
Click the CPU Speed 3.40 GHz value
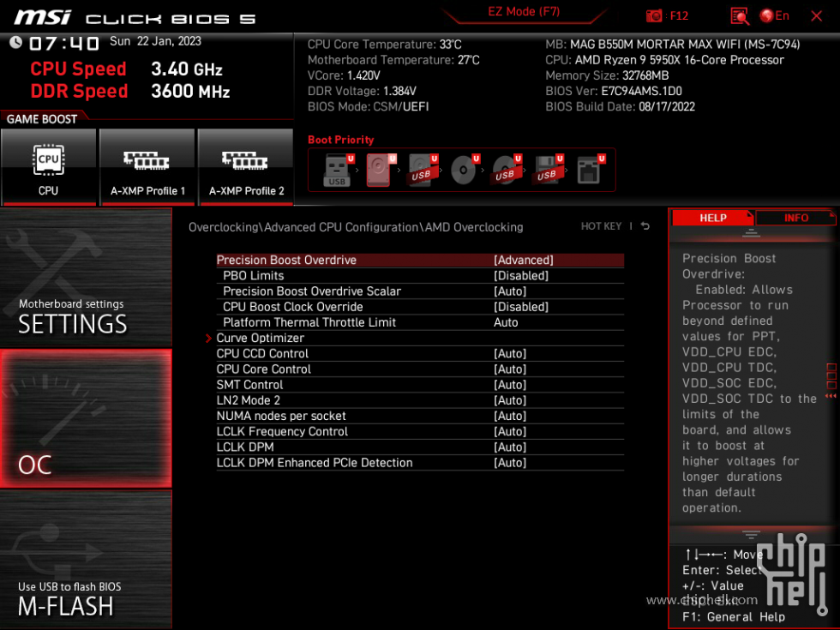[187, 69]
